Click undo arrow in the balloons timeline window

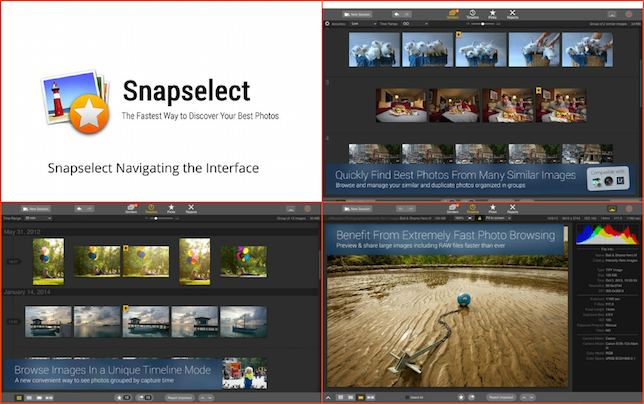pyautogui.click(x=79, y=209)
